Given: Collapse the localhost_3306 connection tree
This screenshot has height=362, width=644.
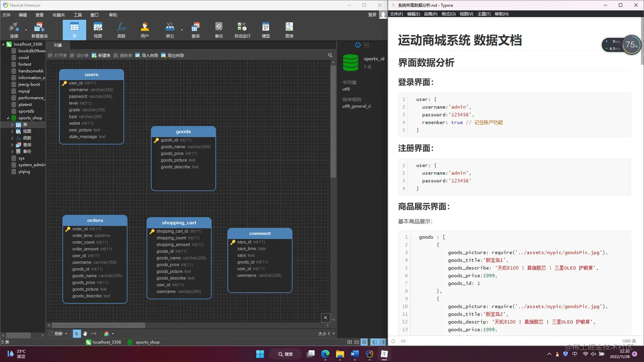Looking at the screenshot, I should 3,44.
